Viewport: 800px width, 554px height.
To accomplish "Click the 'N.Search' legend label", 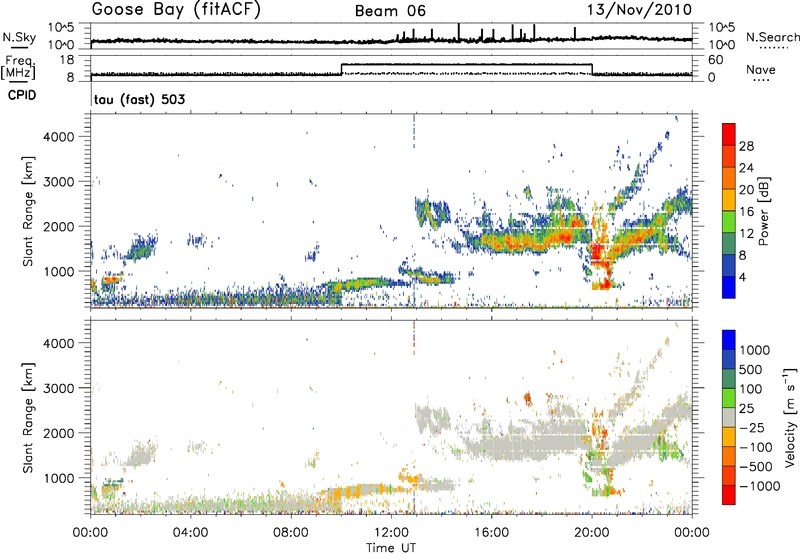I will coord(772,37).
